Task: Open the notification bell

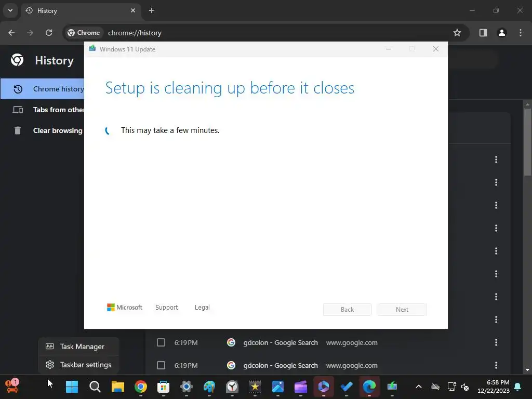Action: click(x=518, y=387)
